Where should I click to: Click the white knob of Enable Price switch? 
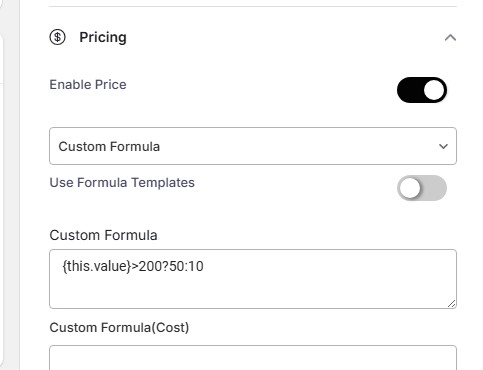434,90
